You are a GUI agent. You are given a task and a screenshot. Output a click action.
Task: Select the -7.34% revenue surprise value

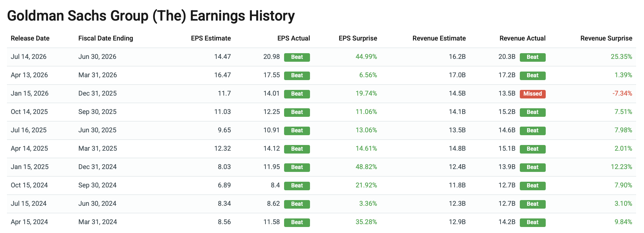(622, 93)
